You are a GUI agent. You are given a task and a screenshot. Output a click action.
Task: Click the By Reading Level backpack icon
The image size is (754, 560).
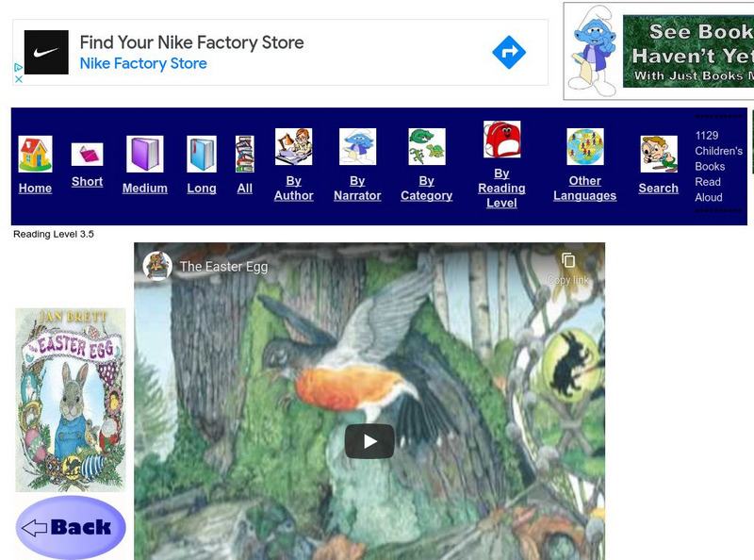click(501, 139)
